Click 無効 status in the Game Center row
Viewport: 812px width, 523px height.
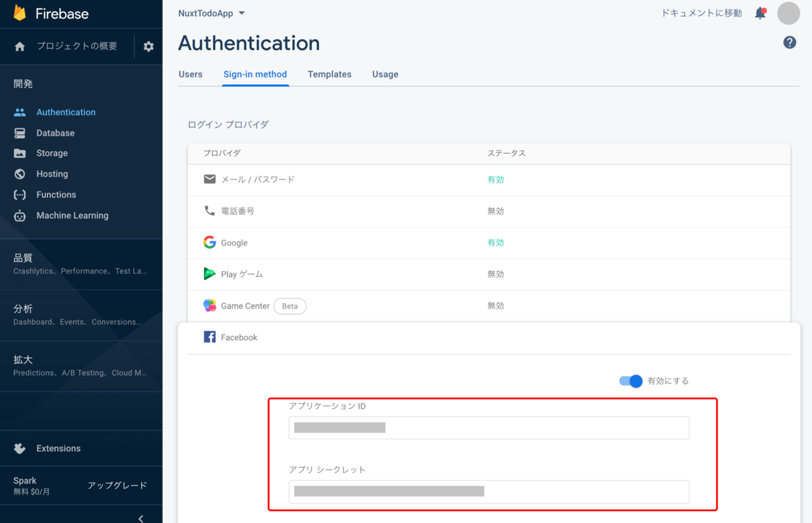(x=495, y=306)
